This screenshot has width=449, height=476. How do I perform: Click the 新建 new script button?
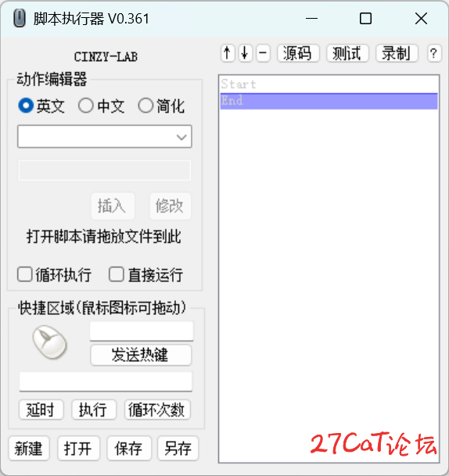tap(29, 449)
